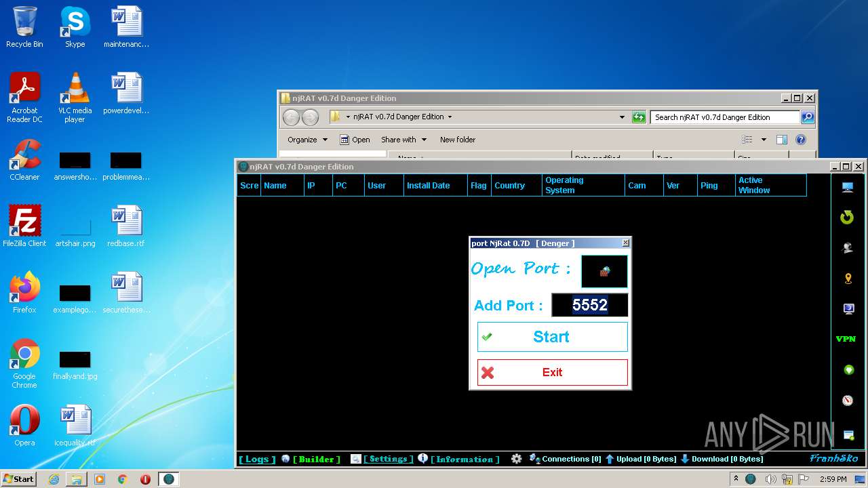Open Google Chrome desktop shortcut
The image size is (868, 488).
(x=24, y=364)
